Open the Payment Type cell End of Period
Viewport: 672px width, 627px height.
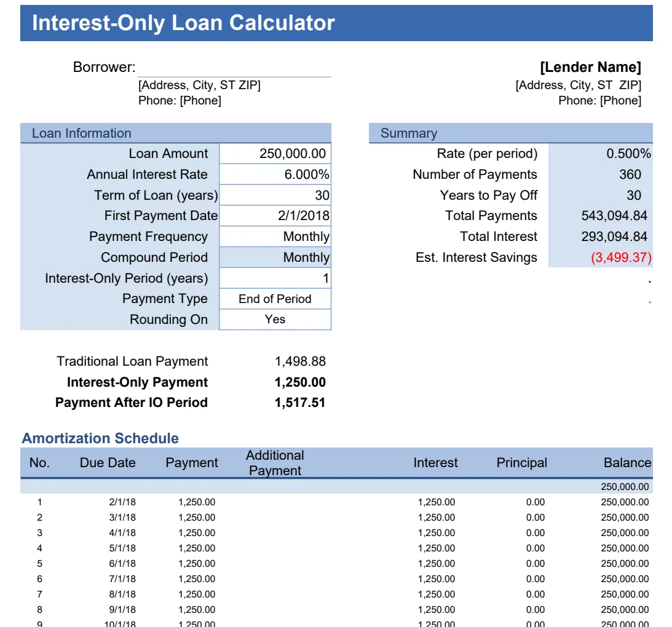click(x=275, y=299)
